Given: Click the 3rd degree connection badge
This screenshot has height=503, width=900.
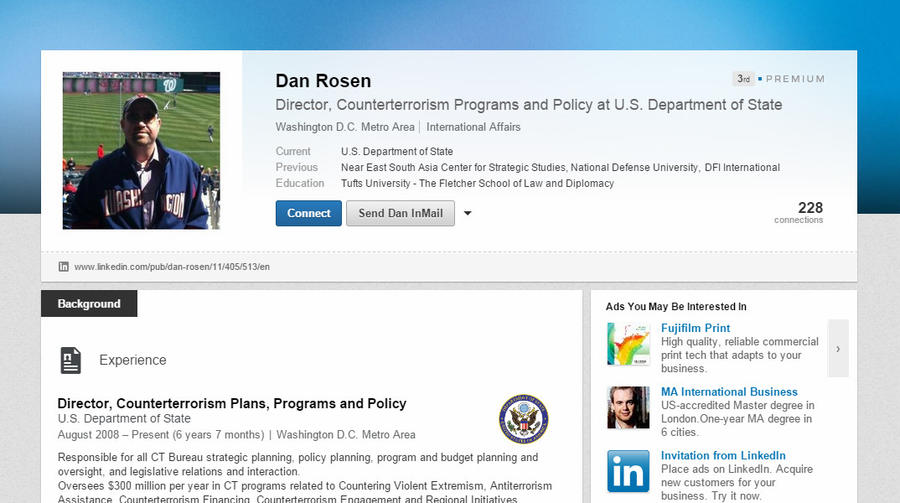Looking at the screenshot, I should (x=743, y=79).
